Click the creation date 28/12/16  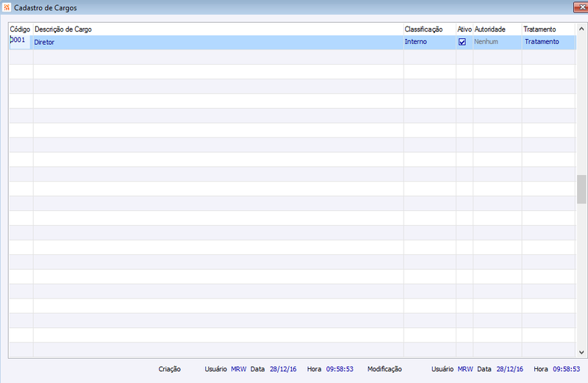coord(283,369)
